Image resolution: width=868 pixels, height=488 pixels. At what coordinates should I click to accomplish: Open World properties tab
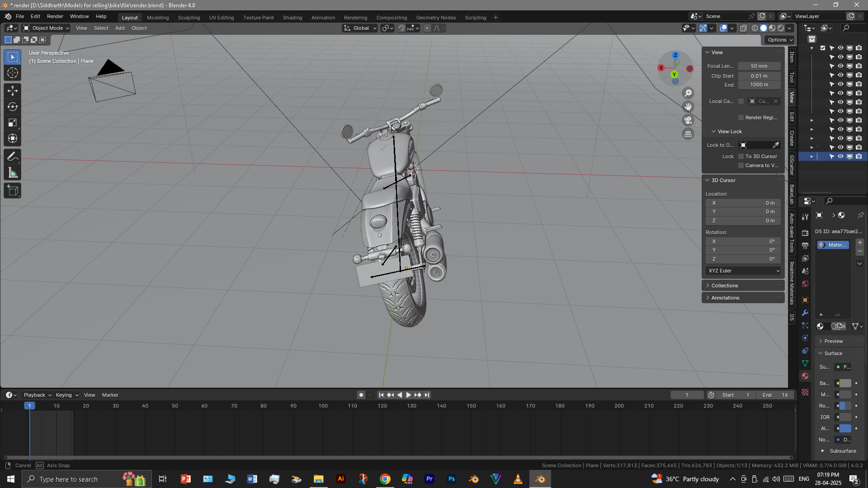coord(805,284)
